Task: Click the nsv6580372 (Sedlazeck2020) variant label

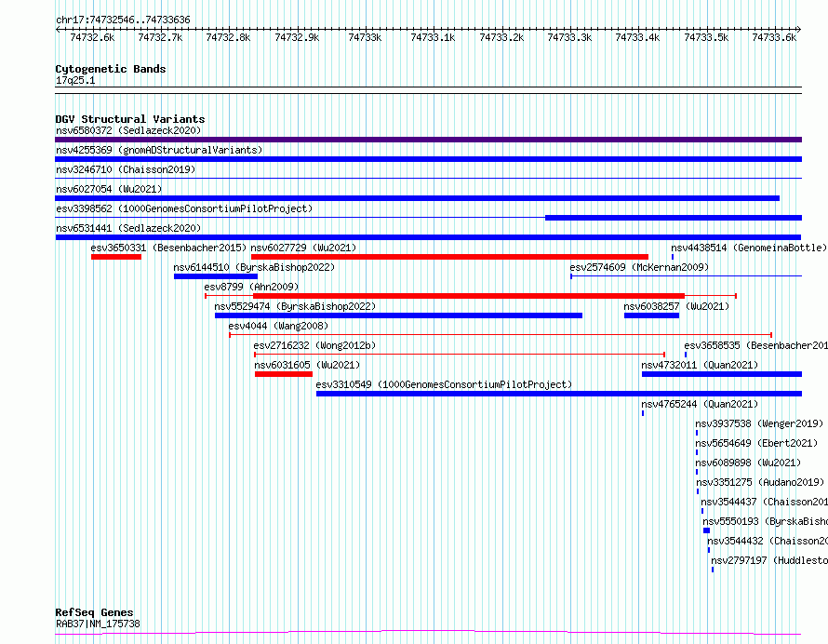Action: click(x=128, y=130)
